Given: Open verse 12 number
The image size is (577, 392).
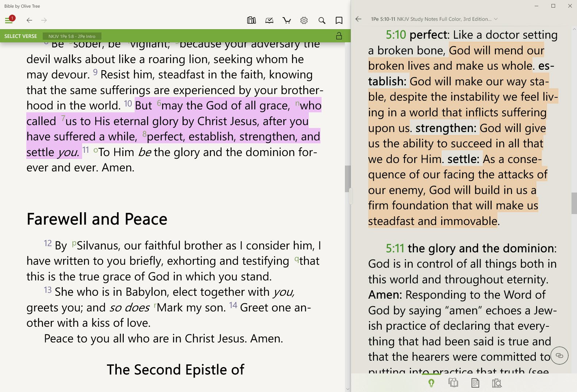Looking at the screenshot, I should pos(48,243).
